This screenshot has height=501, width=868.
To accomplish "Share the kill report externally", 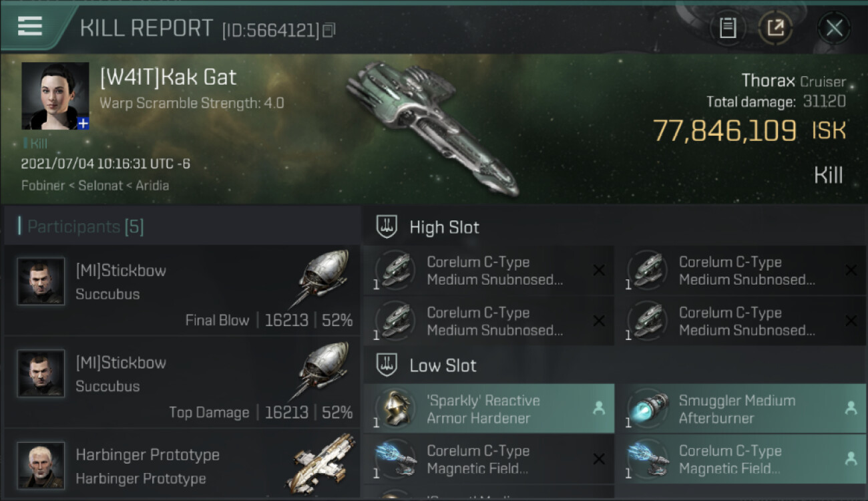I will [x=775, y=28].
